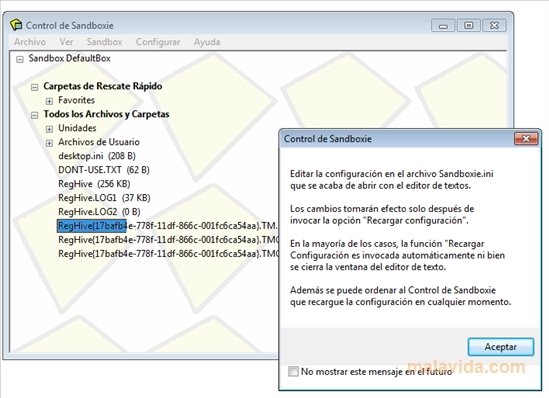The width and height of the screenshot is (549, 398).
Task: Select the RegHive.LOG1 (37 KB) file
Action: (x=104, y=198)
